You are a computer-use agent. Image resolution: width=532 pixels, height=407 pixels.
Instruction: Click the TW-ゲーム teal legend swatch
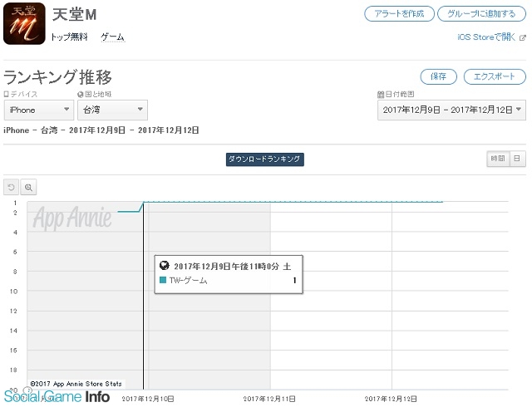click(x=163, y=280)
